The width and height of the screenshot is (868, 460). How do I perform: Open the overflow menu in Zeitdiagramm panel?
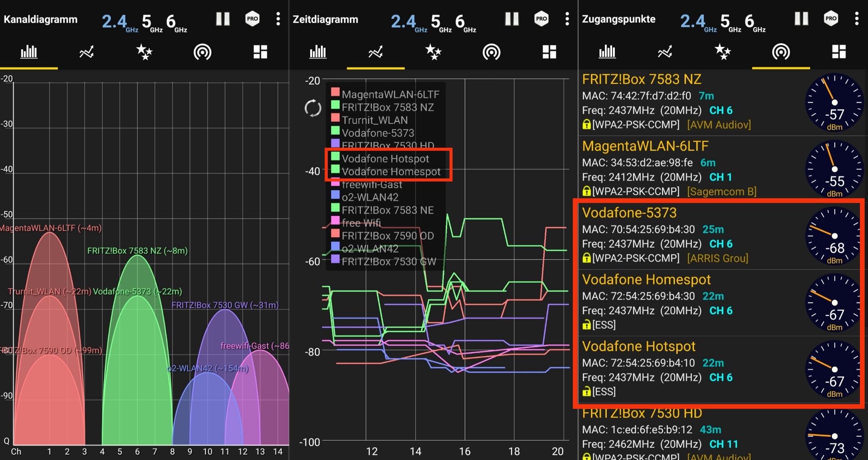point(567,19)
